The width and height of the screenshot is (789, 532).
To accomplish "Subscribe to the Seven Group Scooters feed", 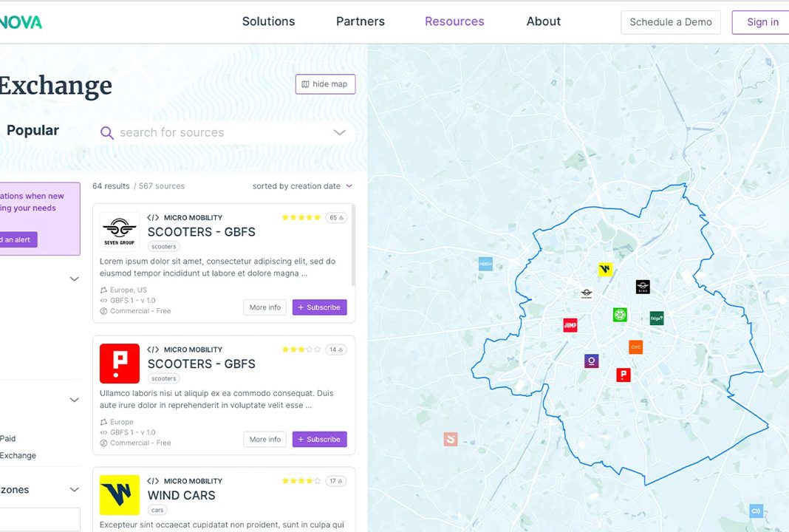I will (320, 307).
